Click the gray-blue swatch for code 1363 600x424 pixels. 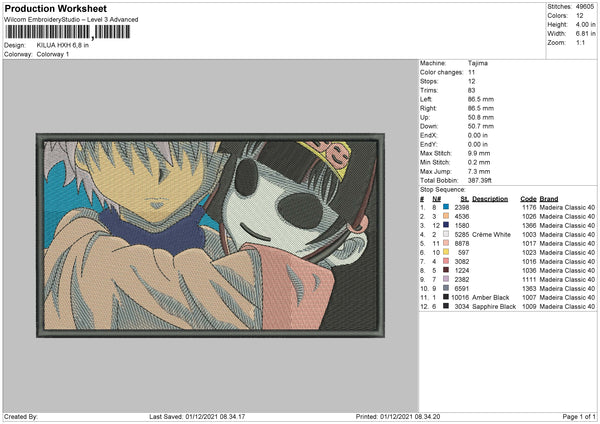point(446,288)
